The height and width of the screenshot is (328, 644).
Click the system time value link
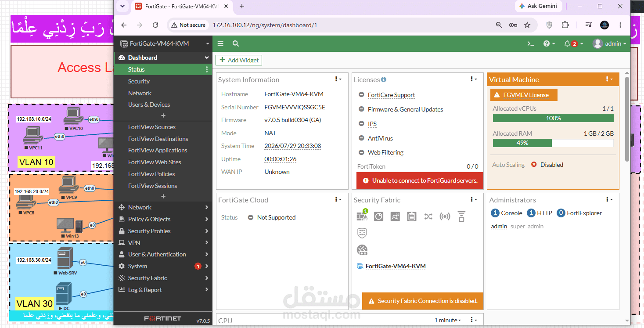pyautogui.click(x=292, y=146)
